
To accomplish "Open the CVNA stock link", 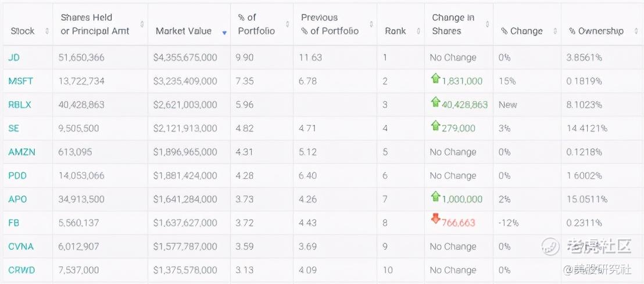I will [x=21, y=246].
